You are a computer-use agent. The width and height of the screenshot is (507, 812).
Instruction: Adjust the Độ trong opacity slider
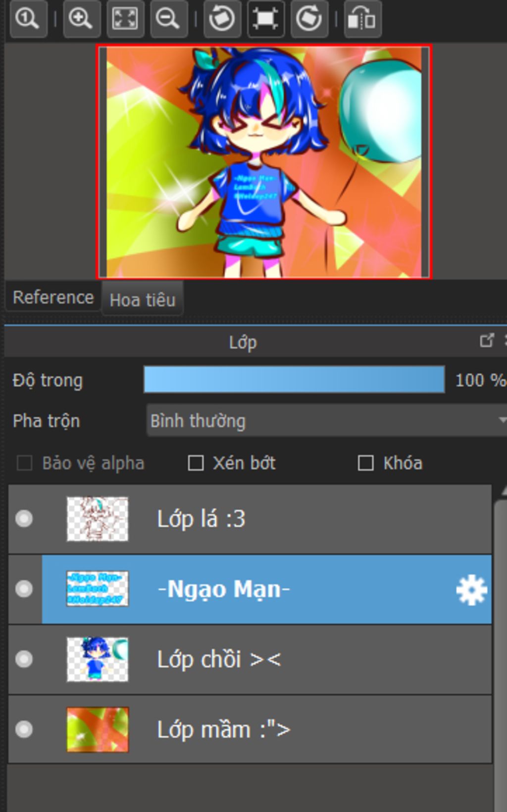pyautogui.click(x=294, y=380)
